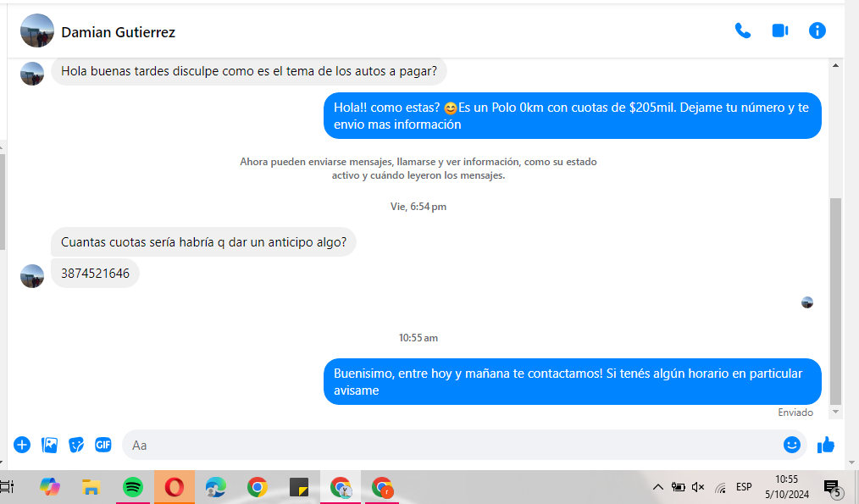Viewport: 859px width, 504px height.
Task: Open Damian Gutierrez's header profile picture
Action: pyautogui.click(x=37, y=30)
